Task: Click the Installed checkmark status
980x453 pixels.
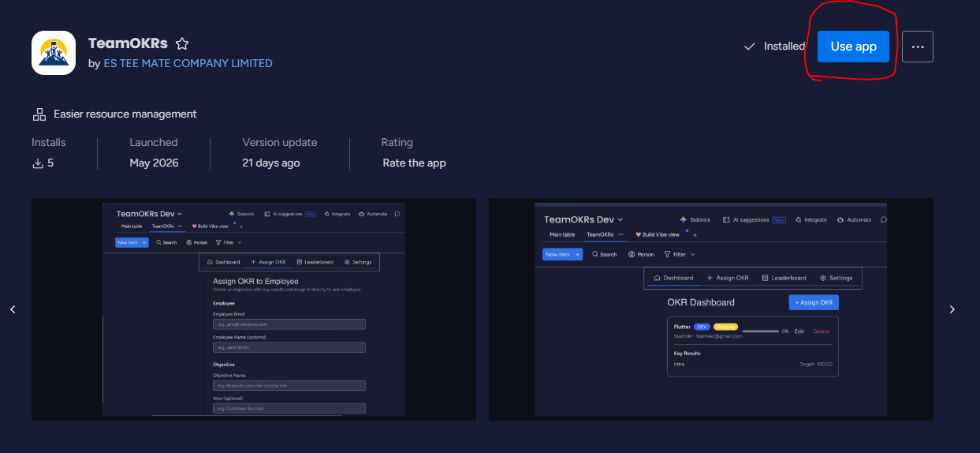Action: (774, 47)
